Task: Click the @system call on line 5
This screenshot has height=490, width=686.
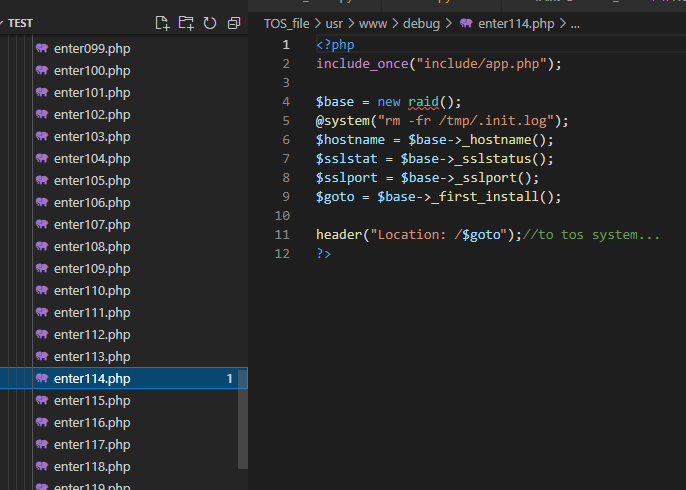Action: click(x=343, y=121)
